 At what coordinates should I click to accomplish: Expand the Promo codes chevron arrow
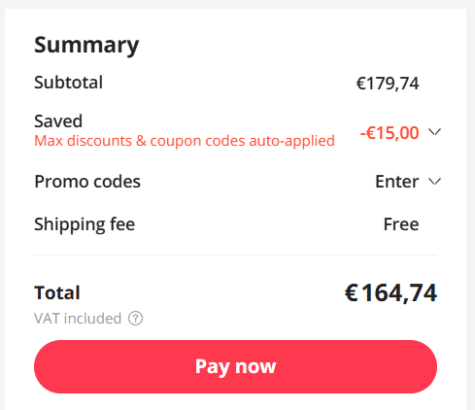pos(435,181)
